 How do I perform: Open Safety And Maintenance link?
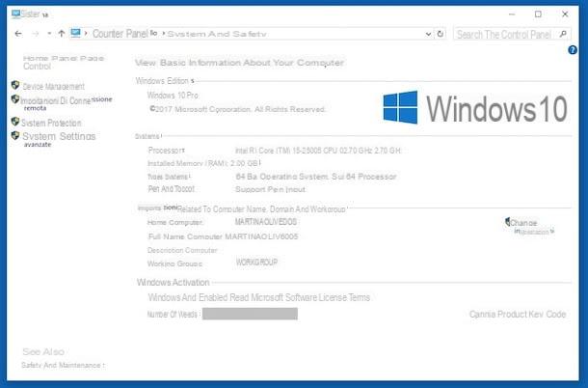point(63,365)
